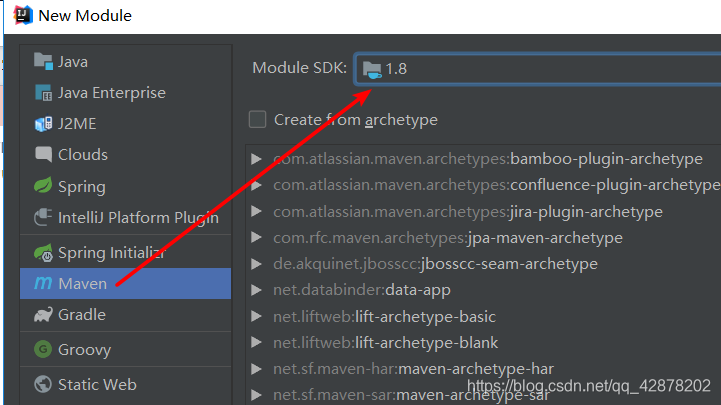Screen dimensions: 721x405
Task: Click the 'Module SDK:' label
Action: 299,68
